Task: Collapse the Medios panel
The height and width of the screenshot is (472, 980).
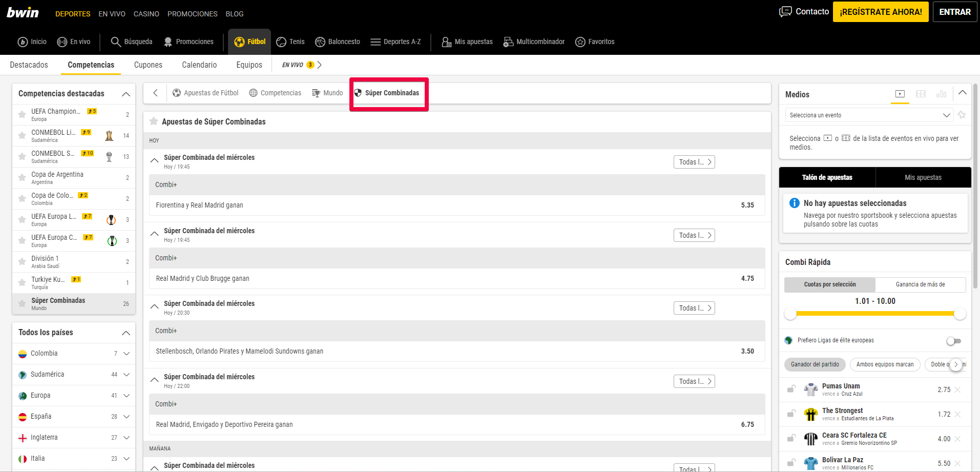Action: click(963, 93)
